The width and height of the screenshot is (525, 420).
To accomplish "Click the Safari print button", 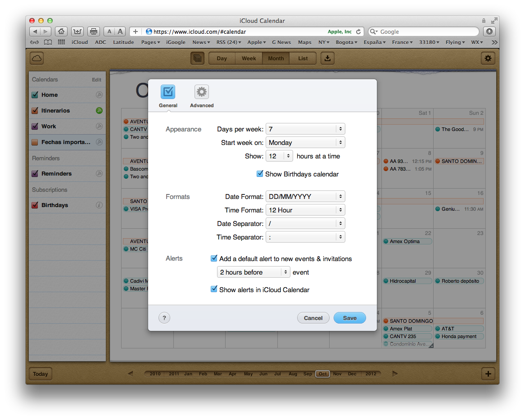I will [94, 32].
